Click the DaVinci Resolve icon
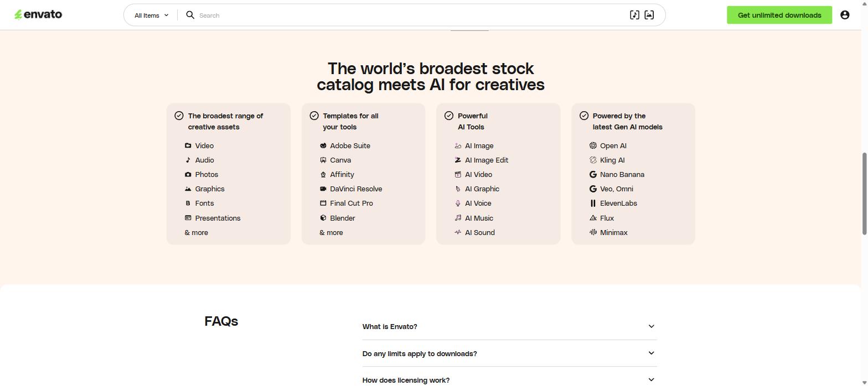The image size is (868, 386). click(323, 189)
